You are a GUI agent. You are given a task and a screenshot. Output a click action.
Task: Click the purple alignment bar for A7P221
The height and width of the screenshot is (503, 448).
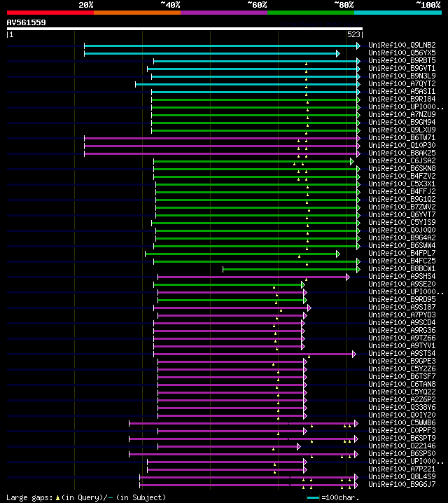tap(227, 469)
